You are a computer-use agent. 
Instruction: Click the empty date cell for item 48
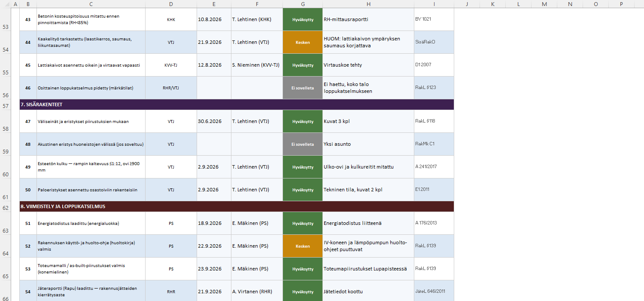pos(214,144)
